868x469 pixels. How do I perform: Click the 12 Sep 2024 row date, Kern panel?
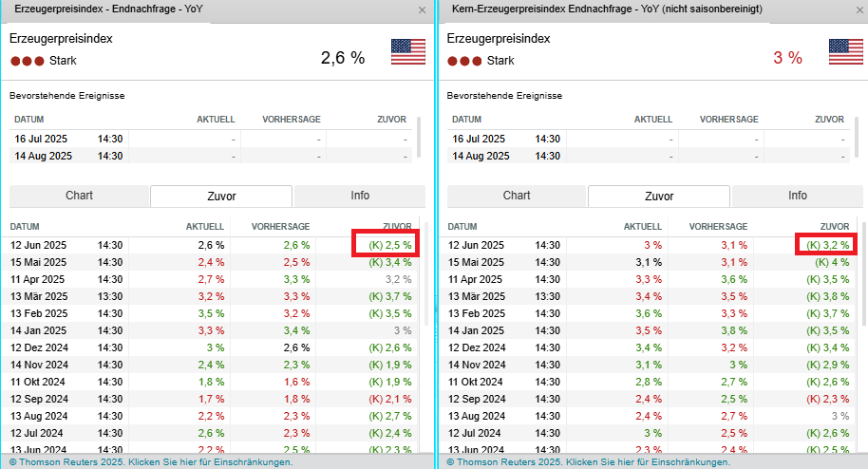tap(477, 400)
